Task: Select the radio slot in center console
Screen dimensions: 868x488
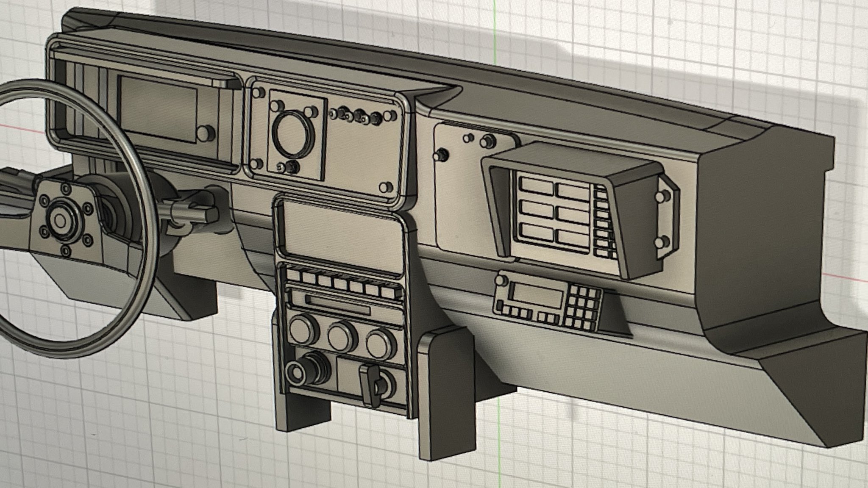Action: (337, 305)
